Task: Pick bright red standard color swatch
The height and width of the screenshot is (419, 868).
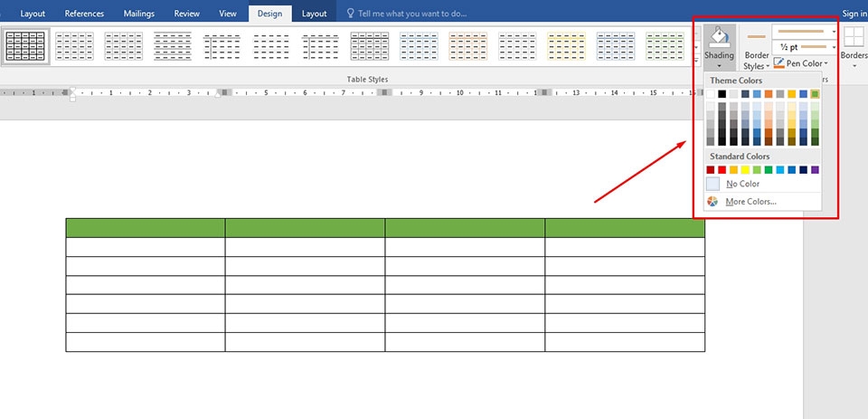Action: tap(722, 170)
